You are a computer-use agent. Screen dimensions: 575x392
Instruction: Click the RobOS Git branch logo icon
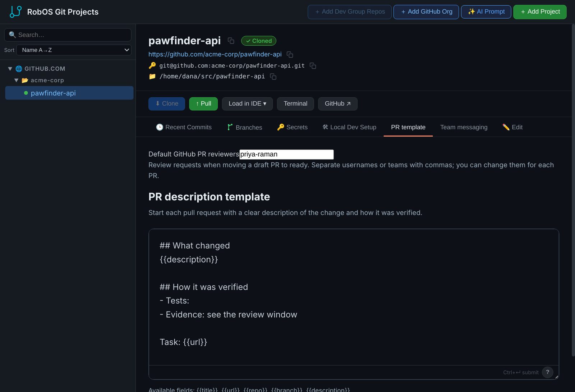pos(15,11)
